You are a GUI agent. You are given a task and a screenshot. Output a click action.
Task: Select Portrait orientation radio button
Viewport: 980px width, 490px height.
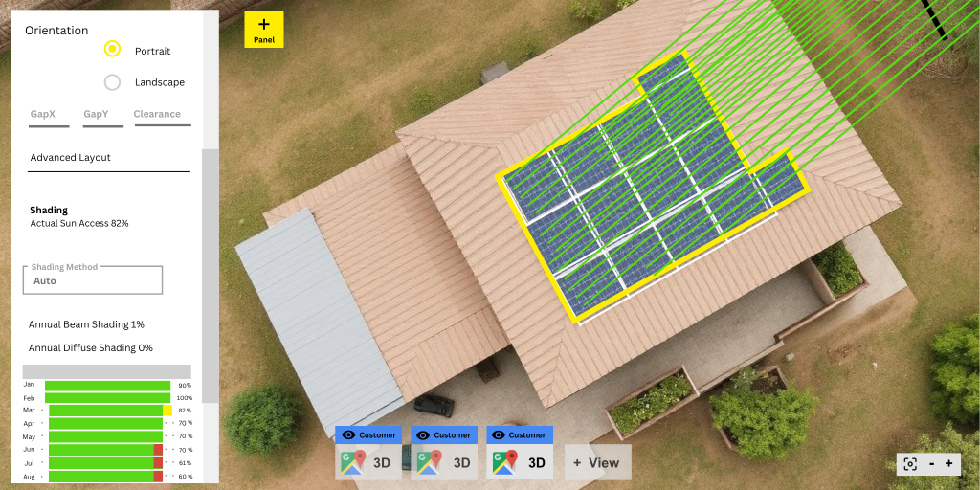click(x=112, y=50)
